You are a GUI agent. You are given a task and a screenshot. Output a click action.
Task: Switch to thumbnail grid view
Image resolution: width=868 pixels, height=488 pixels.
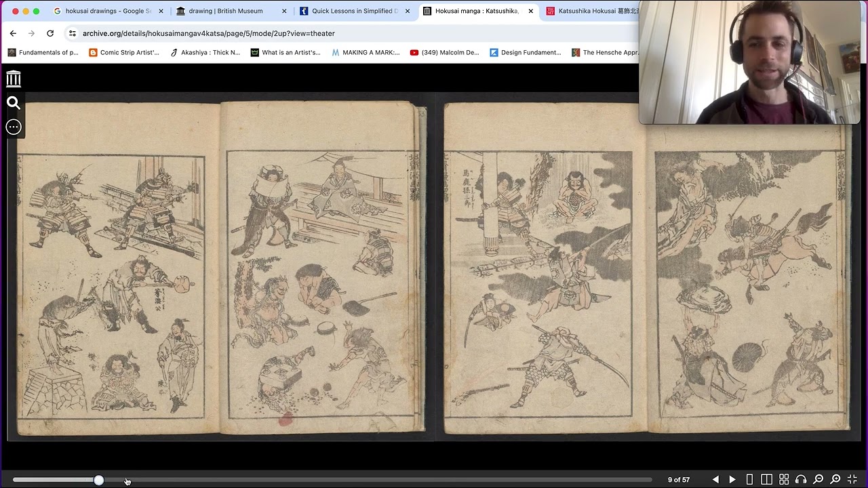(784, 479)
